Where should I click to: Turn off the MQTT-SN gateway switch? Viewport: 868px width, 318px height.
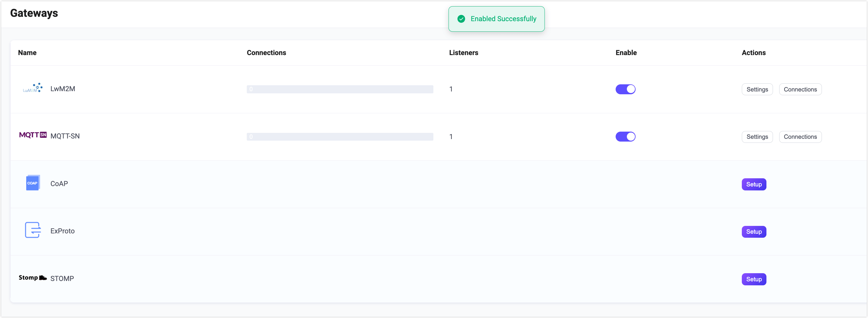coord(625,137)
